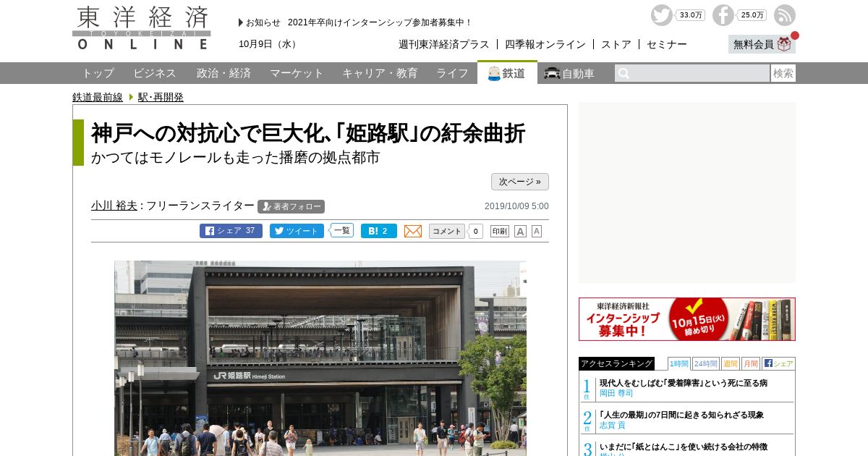Image resolution: width=868 pixels, height=456 pixels.
Task: Open the コメント button
Action: point(447,231)
